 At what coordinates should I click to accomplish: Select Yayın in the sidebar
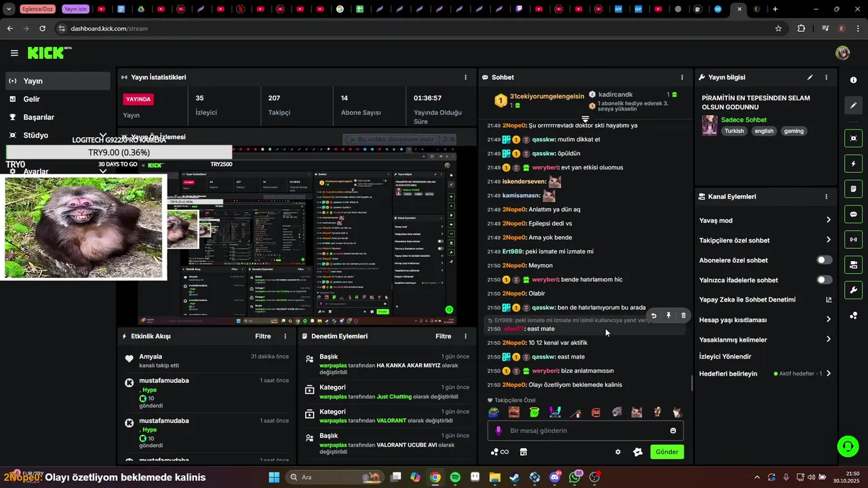tap(58, 81)
